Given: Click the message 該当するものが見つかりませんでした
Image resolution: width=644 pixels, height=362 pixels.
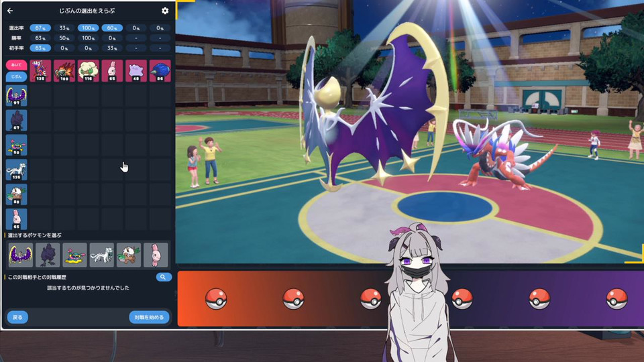Looking at the screenshot, I should [x=89, y=288].
